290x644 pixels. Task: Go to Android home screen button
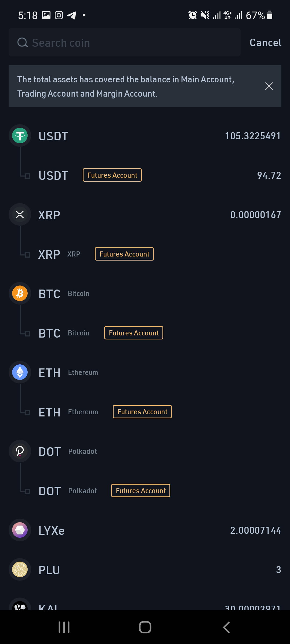point(145,627)
